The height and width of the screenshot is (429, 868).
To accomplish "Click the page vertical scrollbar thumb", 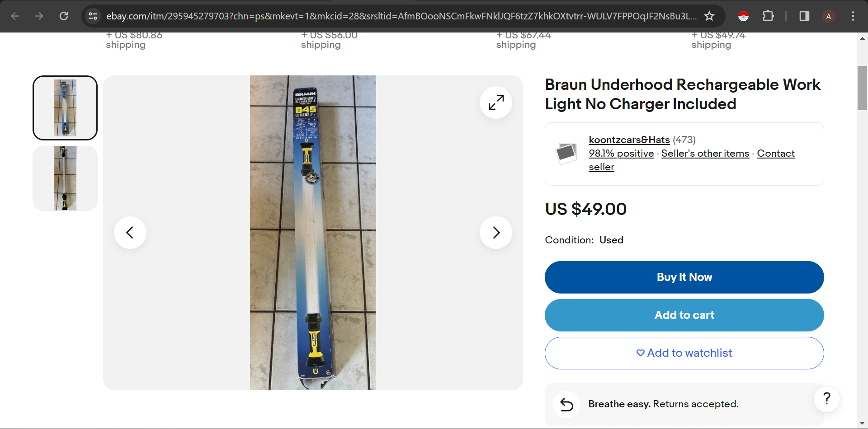I will (862, 88).
